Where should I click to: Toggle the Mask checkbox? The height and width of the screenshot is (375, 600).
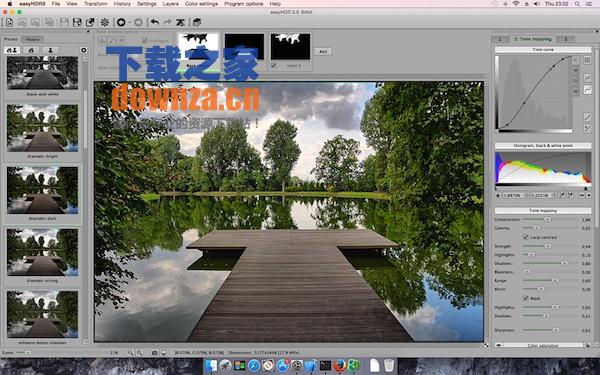click(x=526, y=298)
